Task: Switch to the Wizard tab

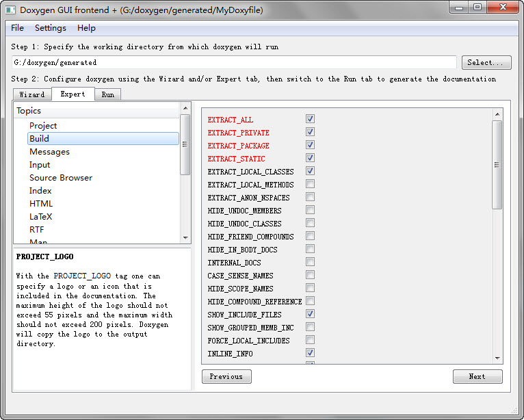Action: click(x=32, y=94)
